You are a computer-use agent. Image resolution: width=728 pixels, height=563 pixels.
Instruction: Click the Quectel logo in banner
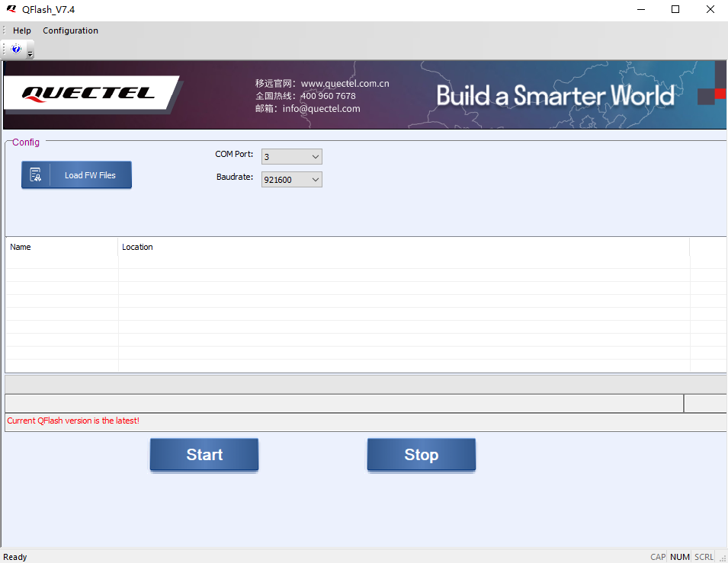(x=88, y=93)
